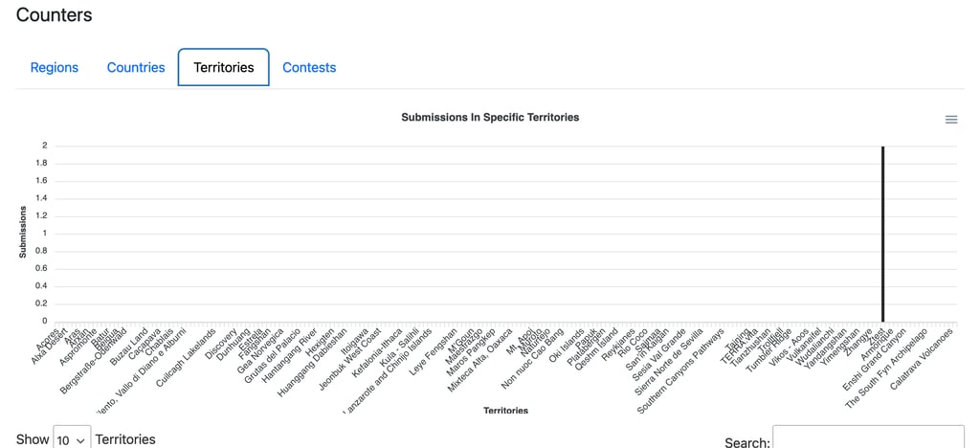This screenshot has height=448, width=980.
Task: Go to the Contests tab
Action: pyautogui.click(x=309, y=68)
